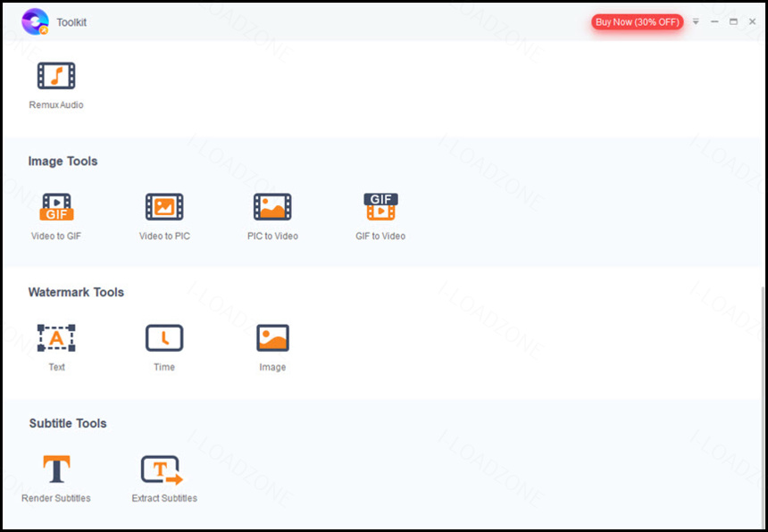Click the vertical scrollbar thumb

[x=764, y=406]
